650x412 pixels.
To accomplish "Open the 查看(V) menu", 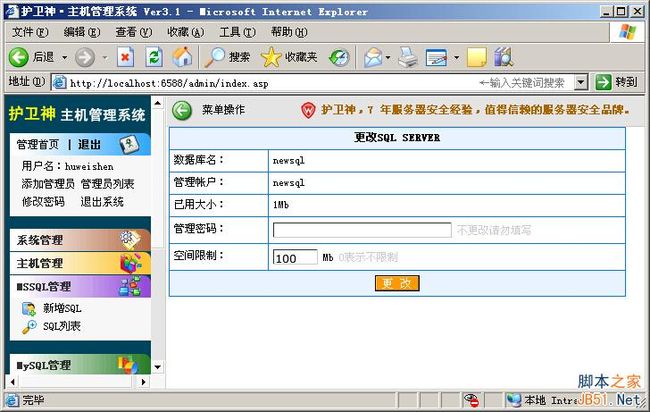I will coord(133,32).
